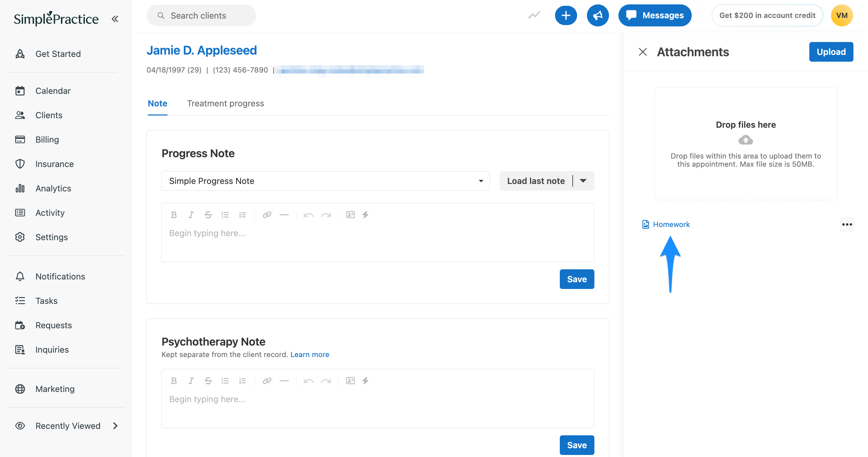This screenshot has height=457, width=868.
Task: Insert bulleted list in Progress Note editor
Action: 225,215
